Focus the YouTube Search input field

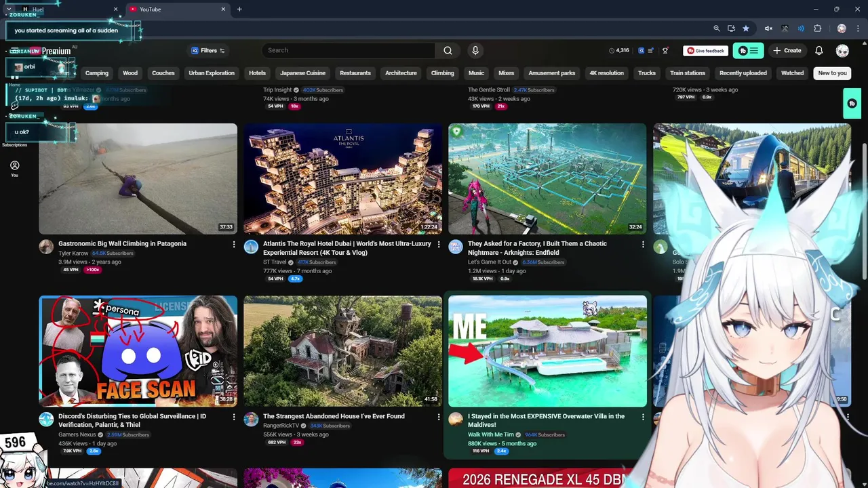[349, 50]
